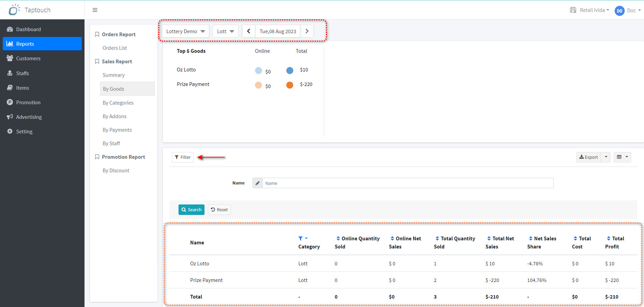Open By Addons report

pyautogui.click(x=115, y=116)
